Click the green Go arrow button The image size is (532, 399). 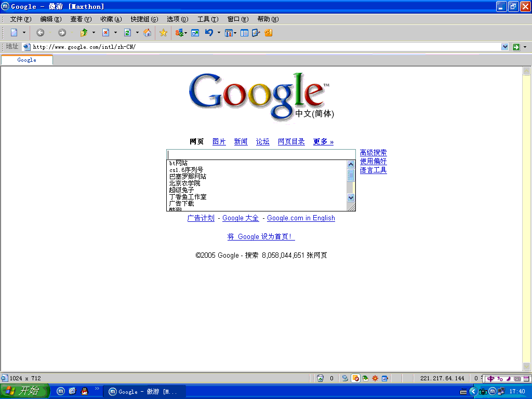(516, 47)
